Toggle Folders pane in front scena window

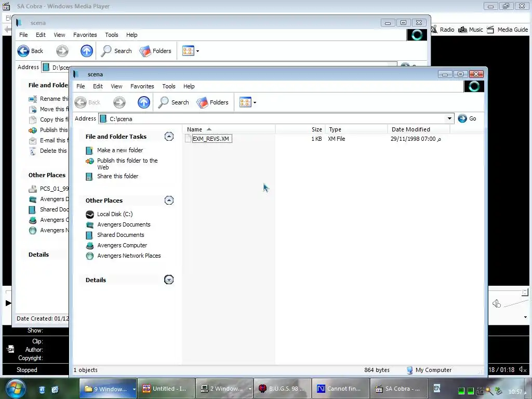[x=212, y=102]
